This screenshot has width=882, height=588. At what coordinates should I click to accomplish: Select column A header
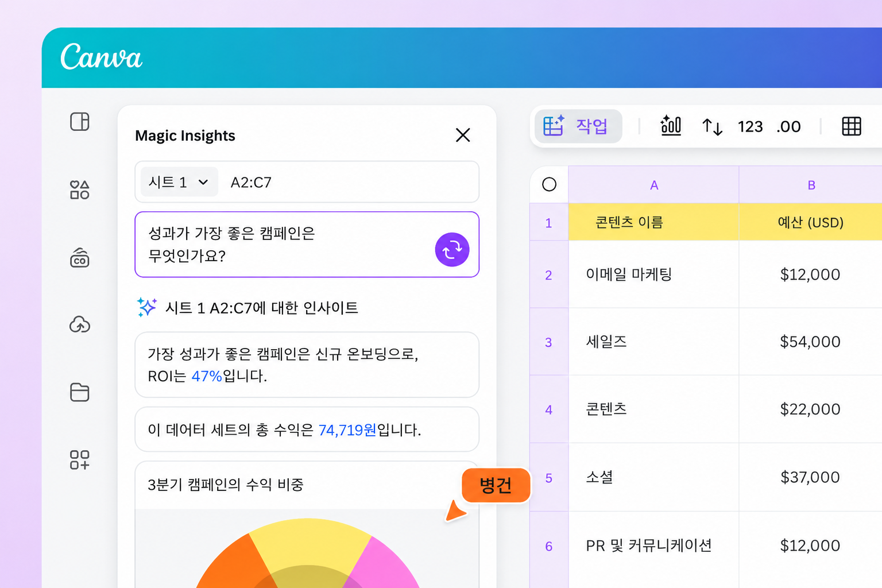click(653, 185)
